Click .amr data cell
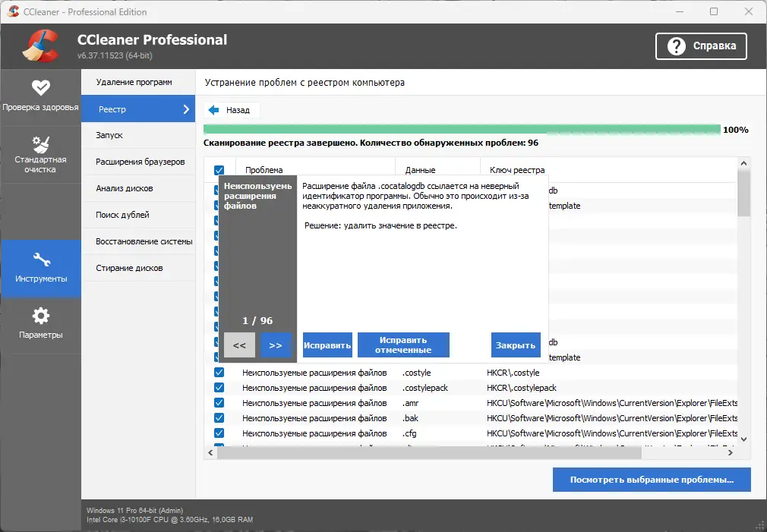The image size is (767, 532). 410,403
